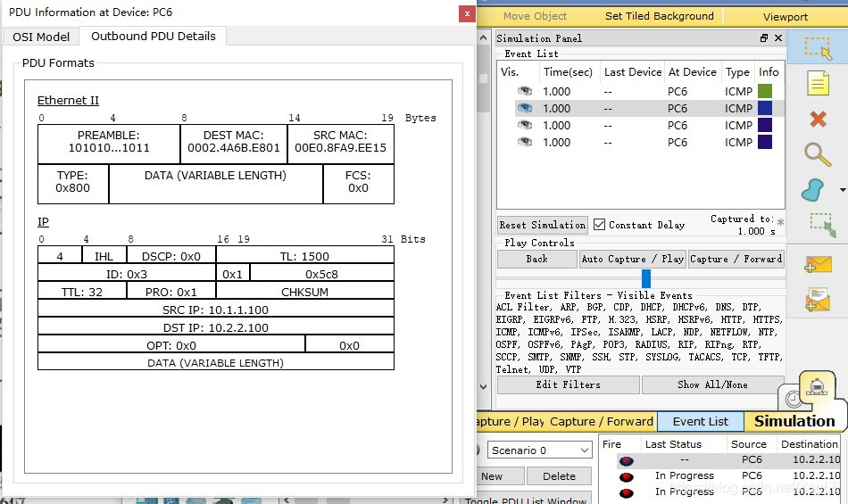The image size is (848, 504).
Task: Click the Simulation mode stopwatch icon
Action: pos(817,387)
